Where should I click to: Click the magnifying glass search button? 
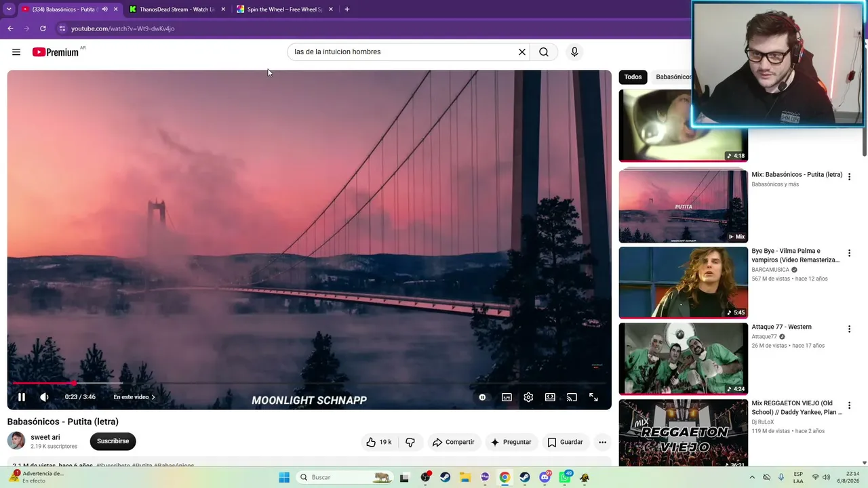[544, 52]
